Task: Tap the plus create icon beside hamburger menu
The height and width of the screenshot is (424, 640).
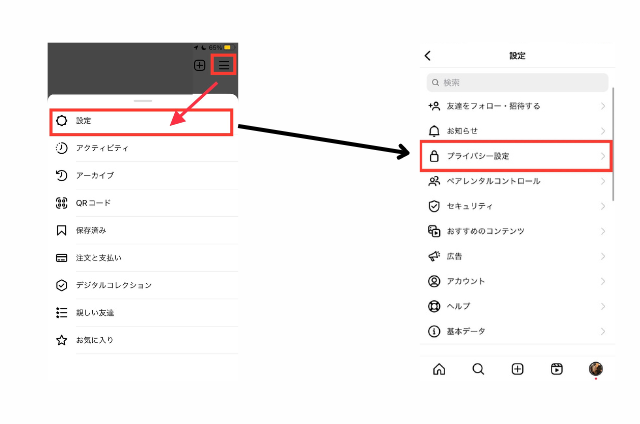Action: [200, 65]
